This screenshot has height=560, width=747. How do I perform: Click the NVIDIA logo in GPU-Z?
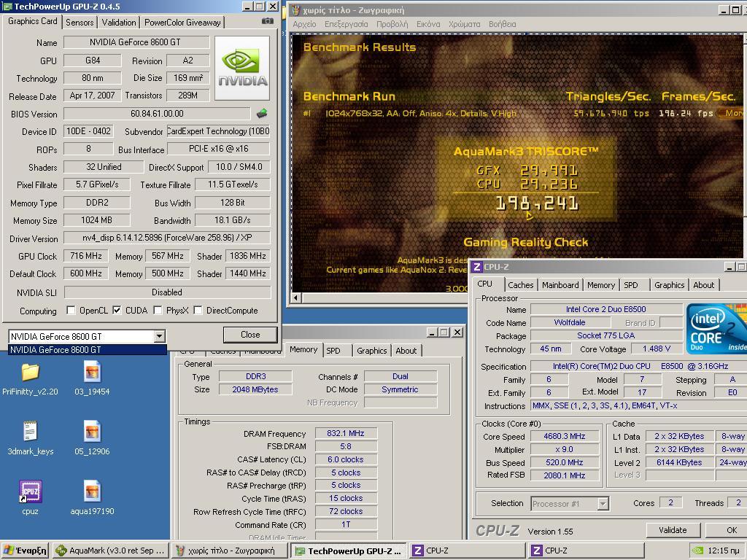242,68
